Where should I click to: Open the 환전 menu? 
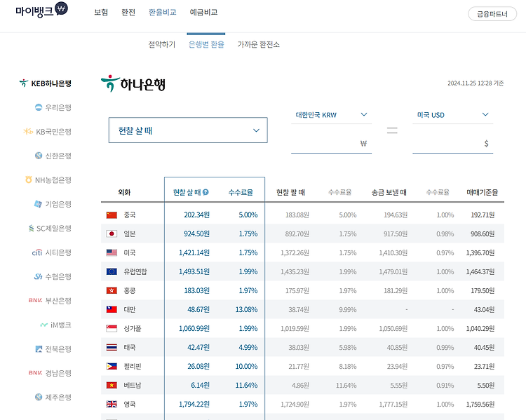click(128, 13)
